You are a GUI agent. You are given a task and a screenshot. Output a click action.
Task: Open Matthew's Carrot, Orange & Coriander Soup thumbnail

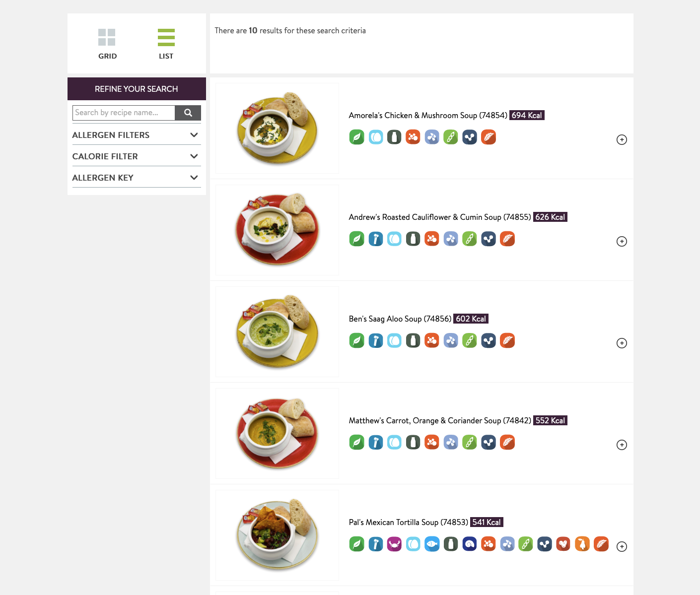coord(277,433)
